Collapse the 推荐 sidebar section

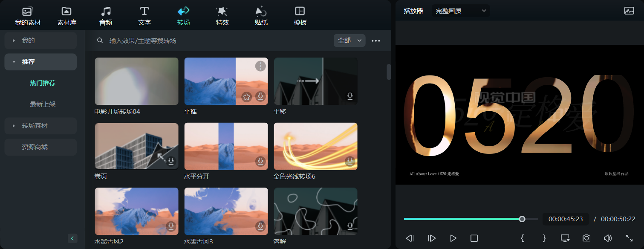click(x=40, y=62)
